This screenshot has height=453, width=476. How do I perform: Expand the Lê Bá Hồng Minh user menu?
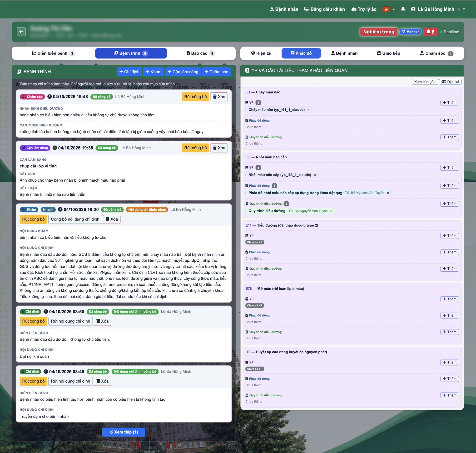click(438, 9)
